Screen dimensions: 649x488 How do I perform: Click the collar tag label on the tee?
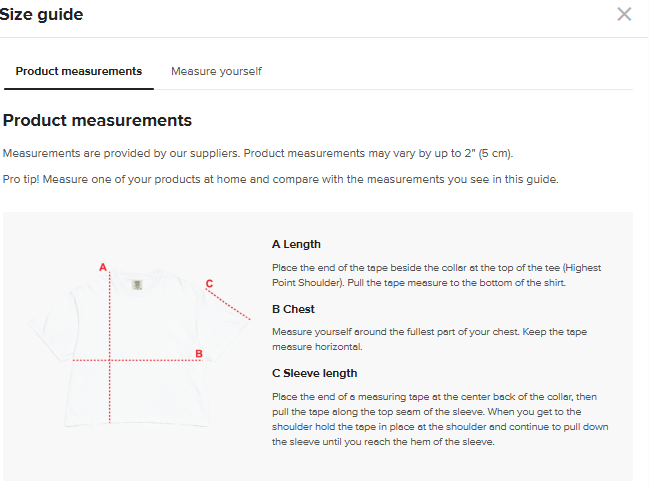pos(136,286)
